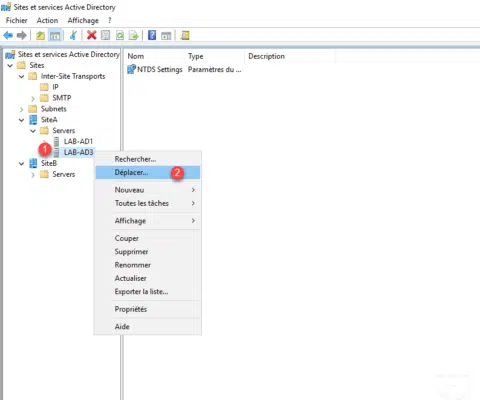This screenshot has height=400, width=480.
Task: Click the Forward arrow toolbar icon
Action: pyautogui.click(x=22, y=35)
